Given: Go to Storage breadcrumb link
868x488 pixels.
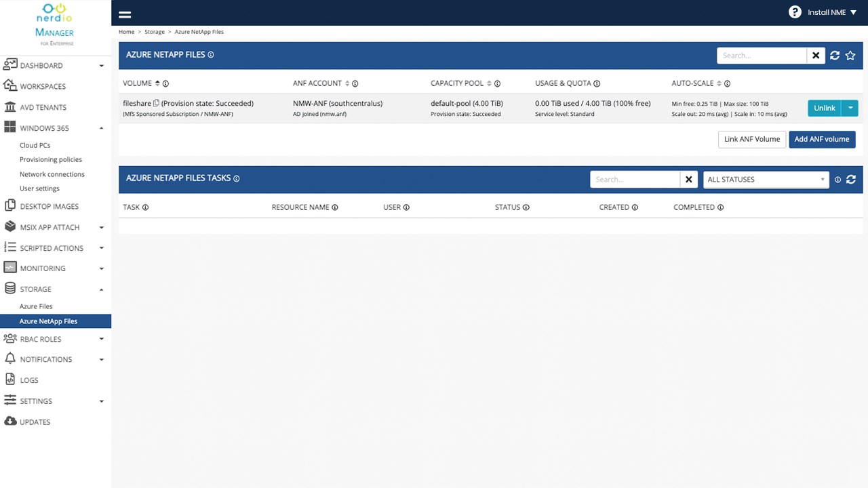Looking at the screenshot, I should pyautogui.click(x=155, y=32).
